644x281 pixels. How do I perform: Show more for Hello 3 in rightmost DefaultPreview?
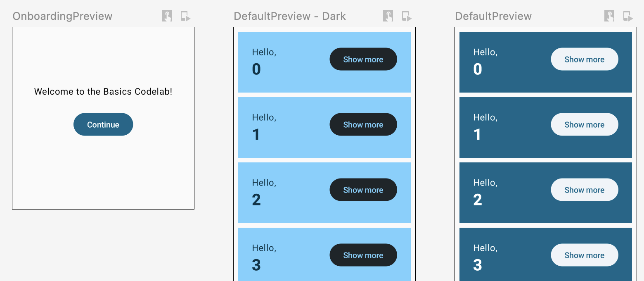point(585,255)
